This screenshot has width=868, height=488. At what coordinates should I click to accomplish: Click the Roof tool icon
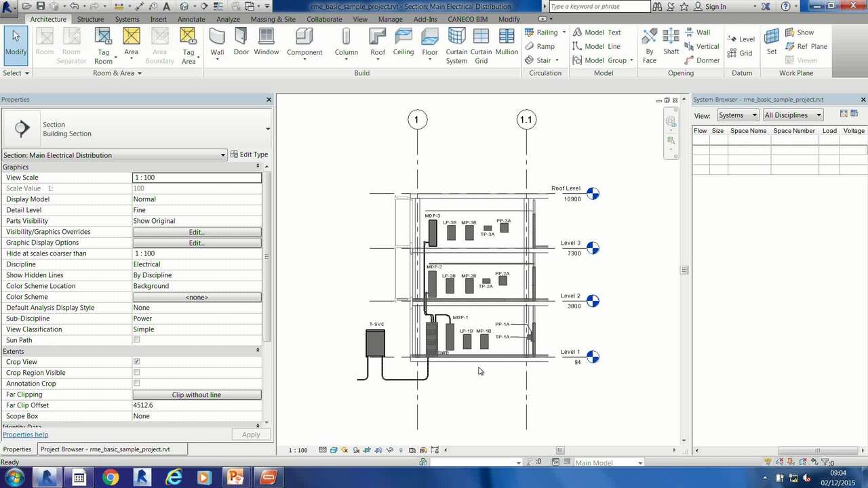[378, 42]
